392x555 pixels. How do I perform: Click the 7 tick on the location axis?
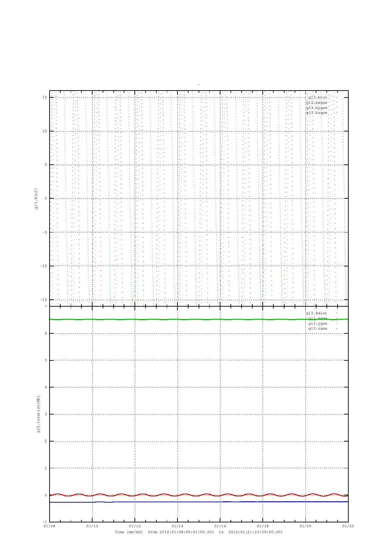click(46, 307)
